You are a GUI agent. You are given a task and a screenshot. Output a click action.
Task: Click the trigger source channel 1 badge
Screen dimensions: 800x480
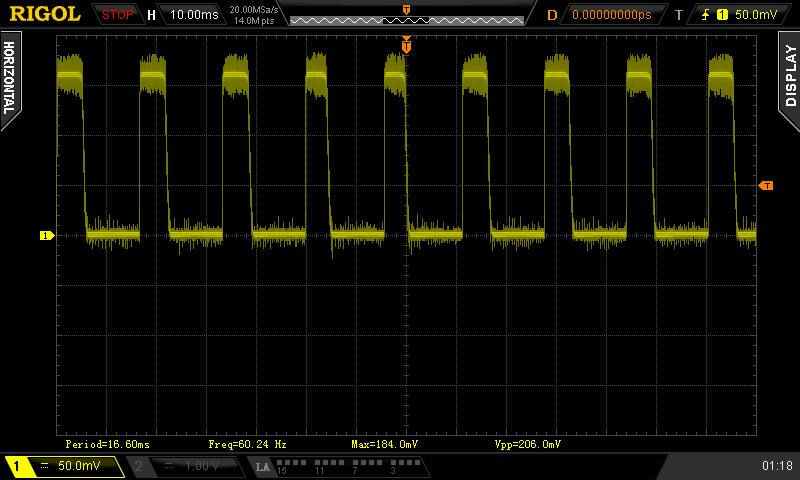click(x=722, y=15)
